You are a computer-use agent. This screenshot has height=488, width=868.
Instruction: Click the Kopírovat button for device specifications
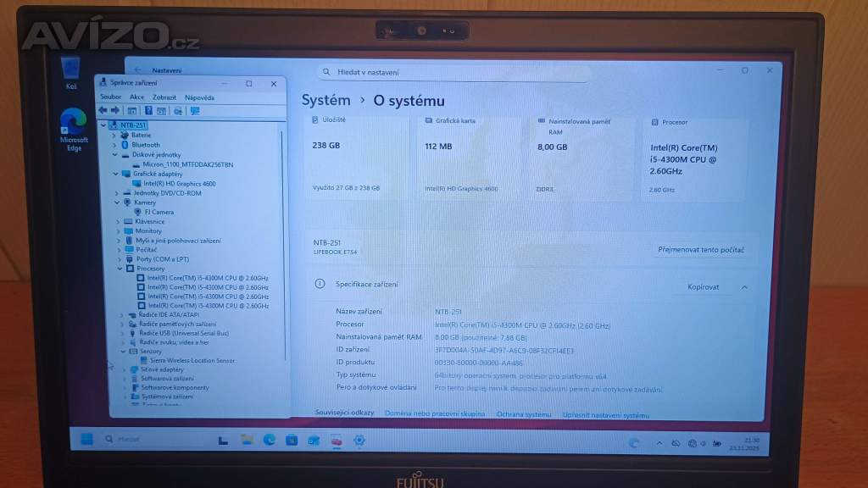click(x=703, y=287)
